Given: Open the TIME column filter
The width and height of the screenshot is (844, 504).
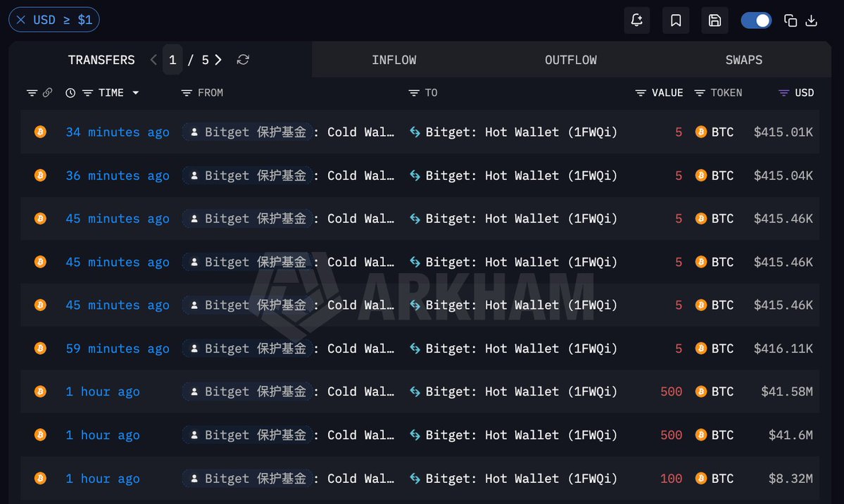Looking at the screenshot, I should point(87,93).
